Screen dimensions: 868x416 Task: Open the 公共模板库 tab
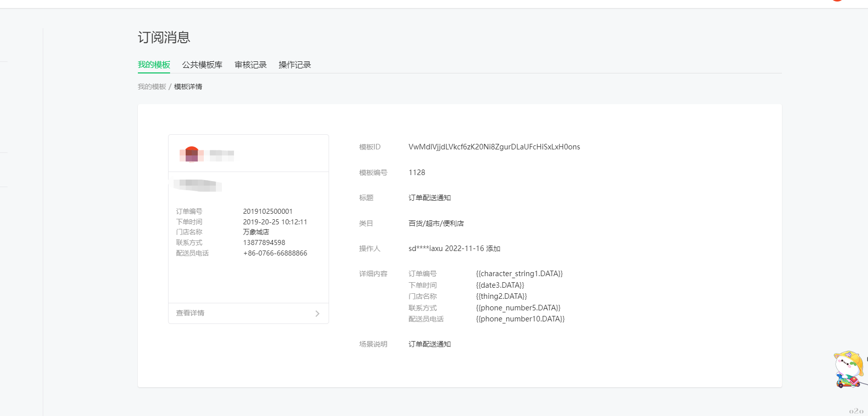point(202,65)
